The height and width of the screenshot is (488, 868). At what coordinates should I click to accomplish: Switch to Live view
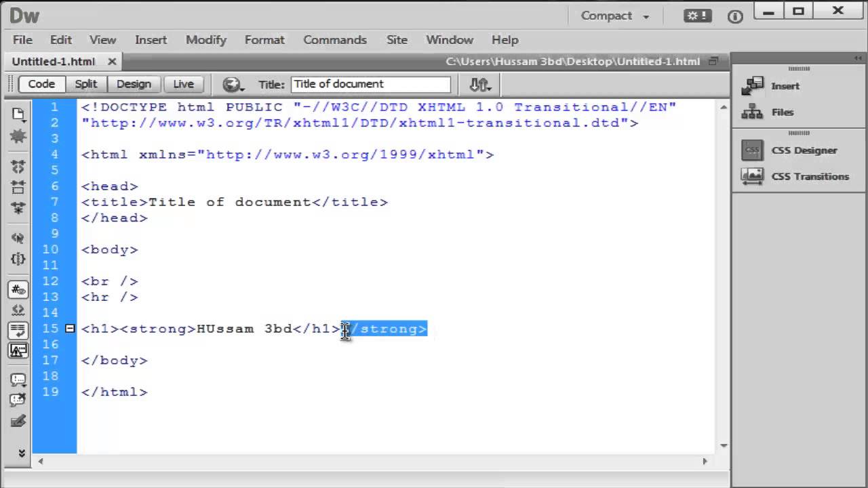coord(183,84)
